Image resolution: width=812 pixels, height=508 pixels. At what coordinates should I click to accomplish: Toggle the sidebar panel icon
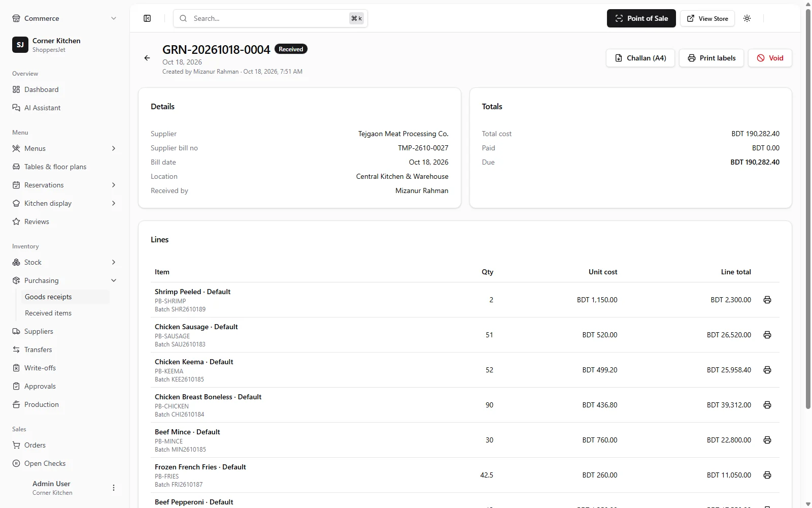point(147,18)
